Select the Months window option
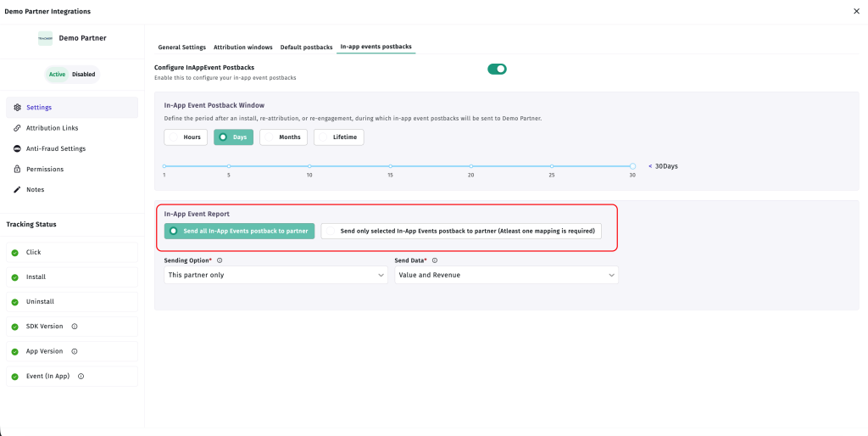This screenshot has height=436, width=868. [x=283, y=137]
